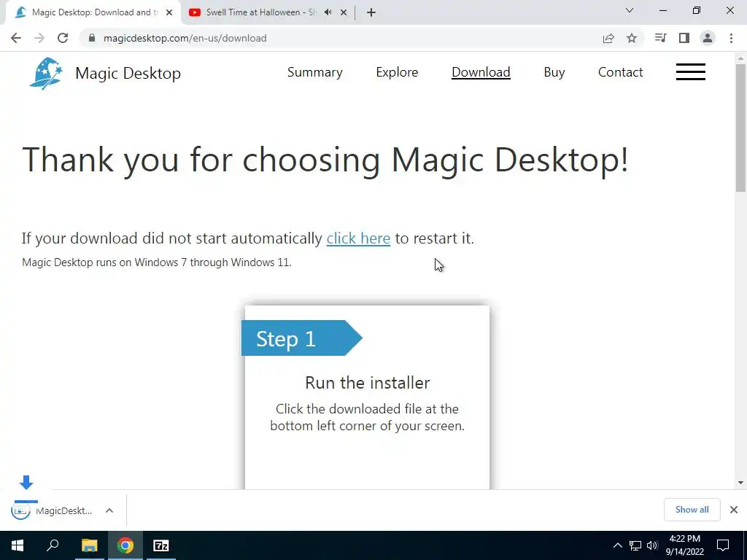
Task: Click the scrollbar up arrow
Action: coord(740,58)
